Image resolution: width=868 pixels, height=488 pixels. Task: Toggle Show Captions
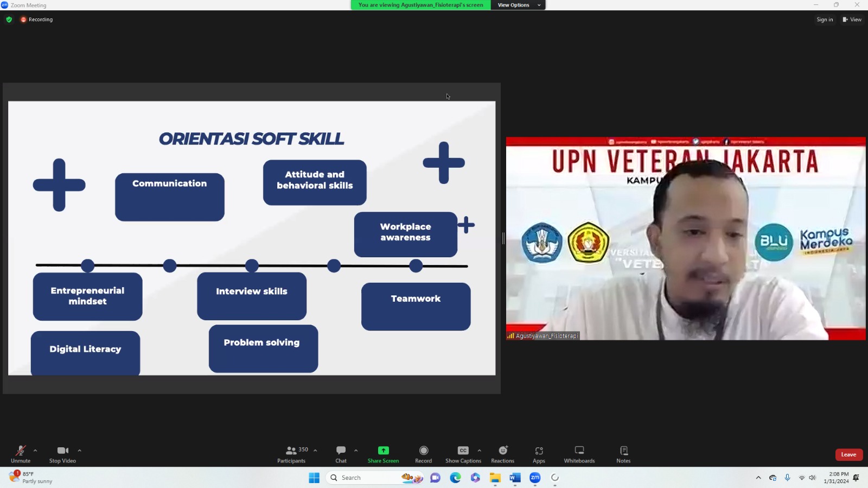coord(463,454)
